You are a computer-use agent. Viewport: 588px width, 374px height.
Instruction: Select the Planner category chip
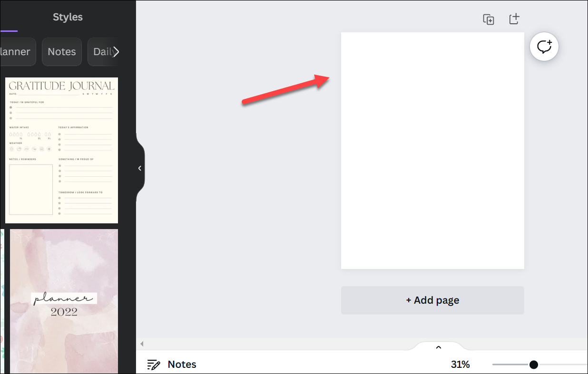15,52
